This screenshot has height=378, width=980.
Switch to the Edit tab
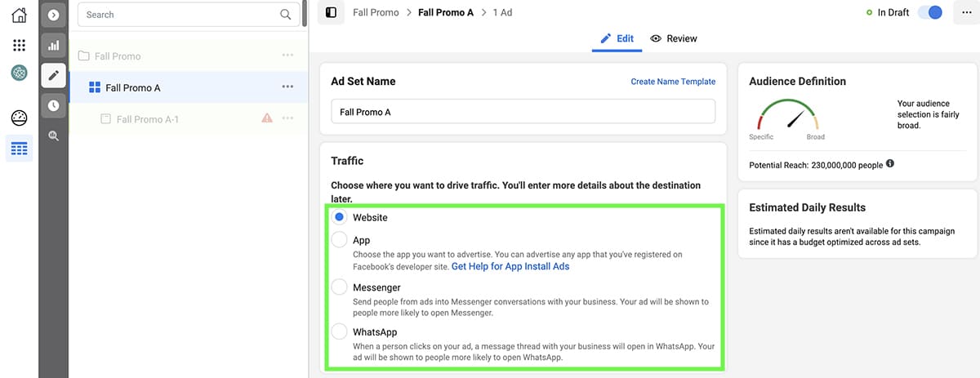(617, 38)
